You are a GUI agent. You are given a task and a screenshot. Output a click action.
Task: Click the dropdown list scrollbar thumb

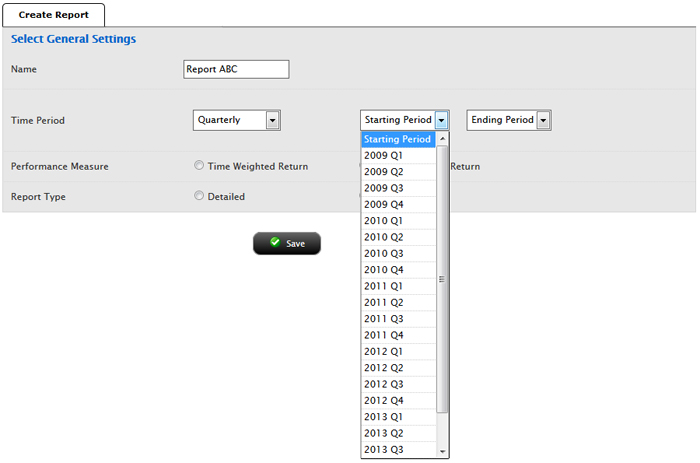[x=443, y=279]
